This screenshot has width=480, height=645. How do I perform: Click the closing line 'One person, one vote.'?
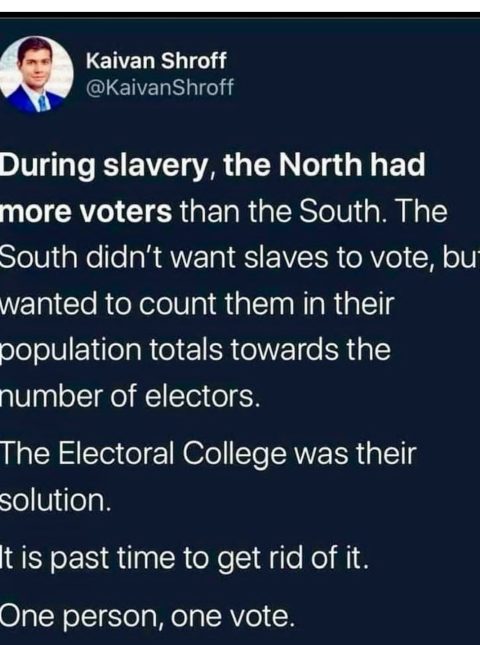148,616
